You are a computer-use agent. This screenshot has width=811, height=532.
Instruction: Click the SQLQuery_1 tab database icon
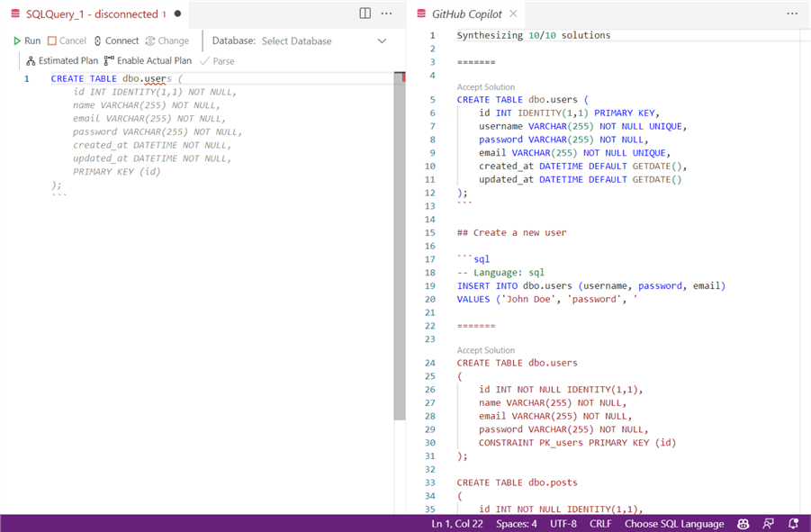(16, 14)
